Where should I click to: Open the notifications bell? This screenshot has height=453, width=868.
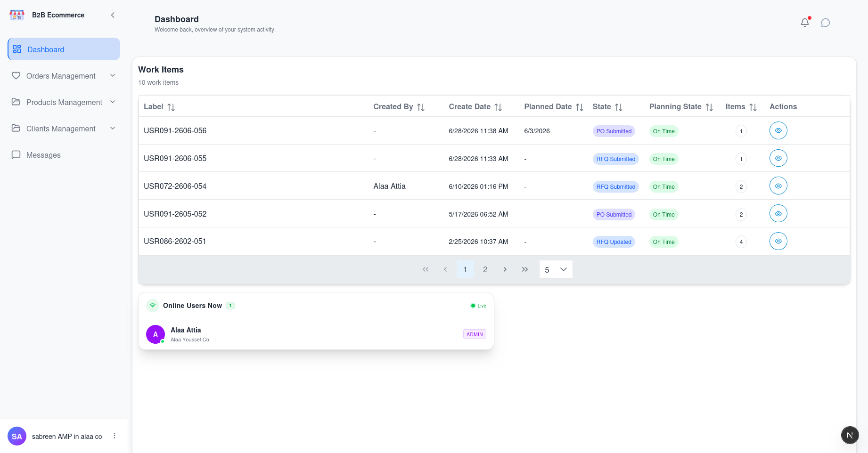(x=805, y=23)
